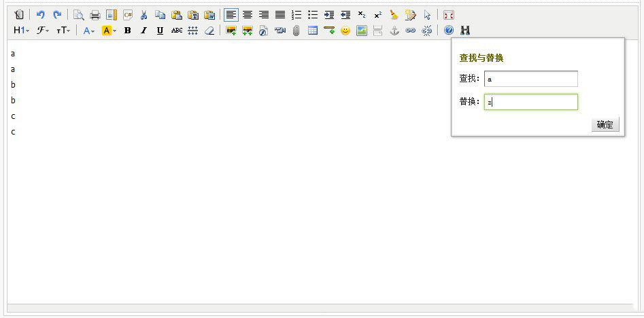Open the yellow text background color picker
The image size is (644, 318).
point(109,31)
